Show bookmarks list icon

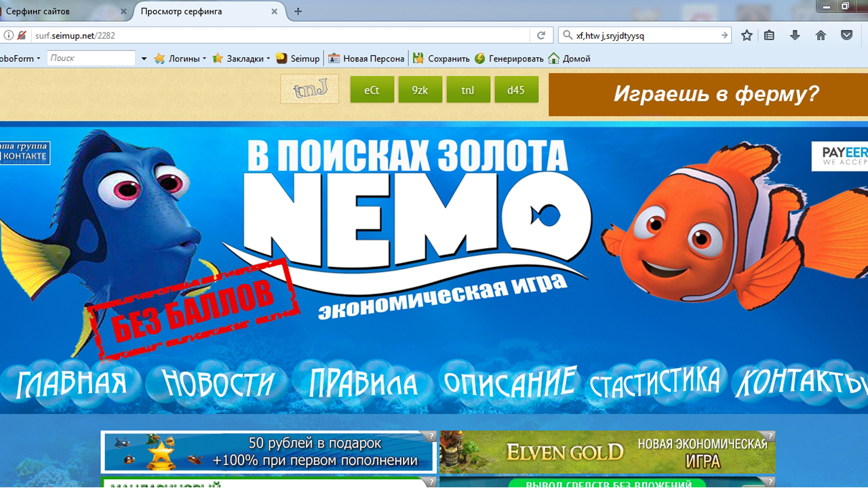pyautogui.click(x=769, y=35)
